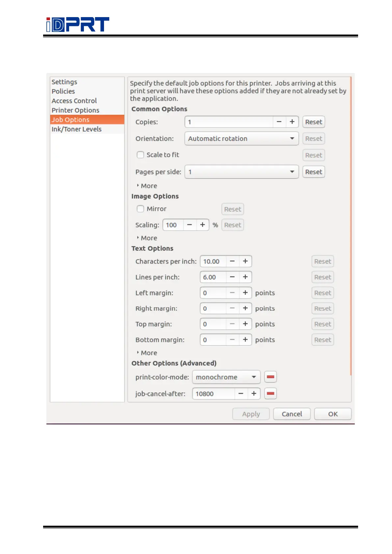392x554 pixels.
Task: Increase Top margin points
Action: (245, 324)
